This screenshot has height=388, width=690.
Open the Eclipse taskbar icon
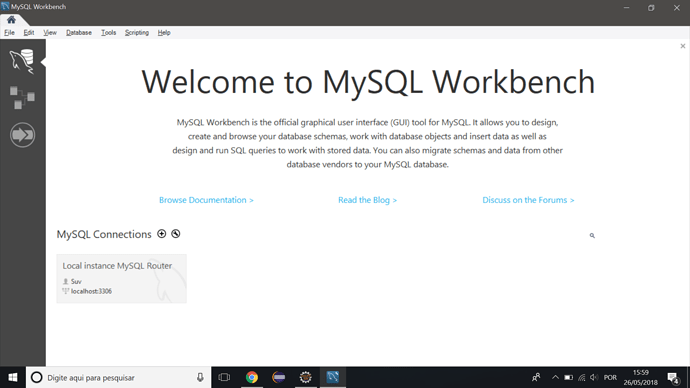point(279,377)
